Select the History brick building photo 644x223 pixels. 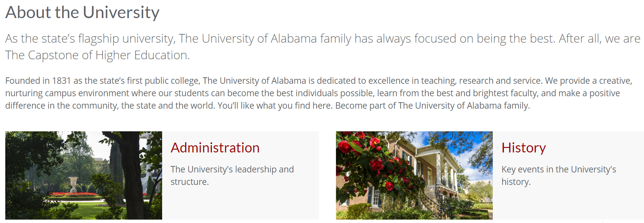[414, 175]
